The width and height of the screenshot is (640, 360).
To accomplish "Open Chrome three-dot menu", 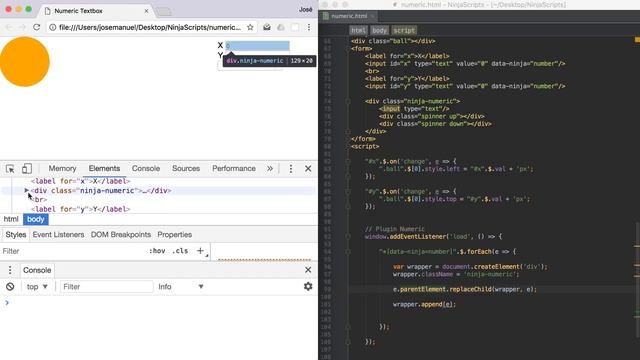I will pos(309,27).
